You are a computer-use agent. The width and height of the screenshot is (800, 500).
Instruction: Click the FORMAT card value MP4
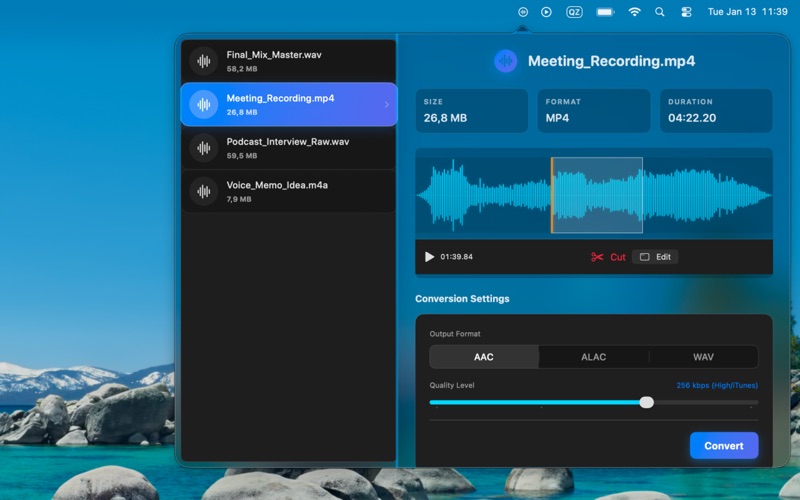click(557, 118)
